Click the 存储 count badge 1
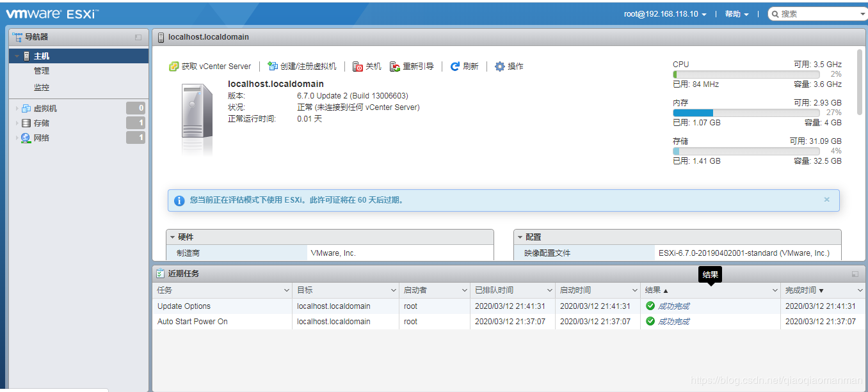Image resolution: width=868 pixels, height=392 pixels. [x=136, y=123]
